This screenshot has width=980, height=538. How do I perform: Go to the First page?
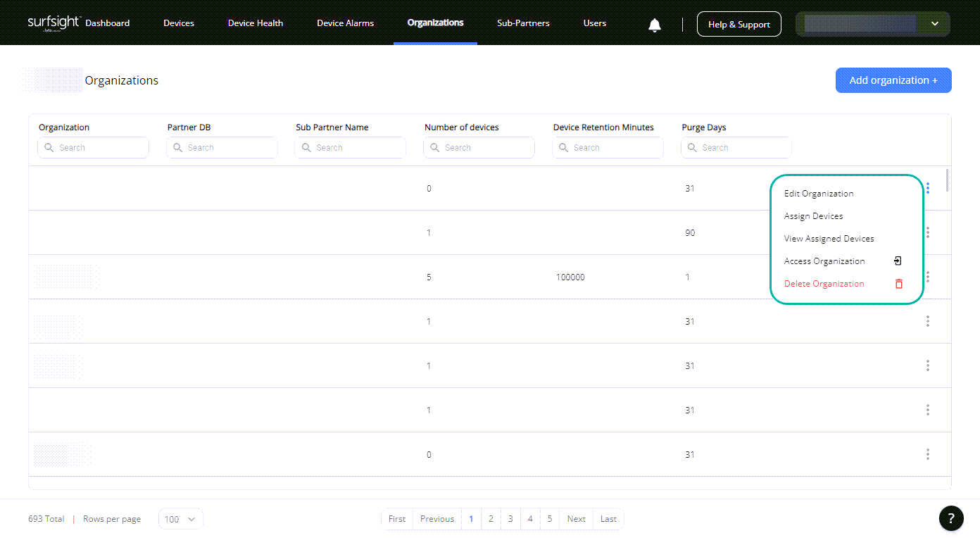397,519
